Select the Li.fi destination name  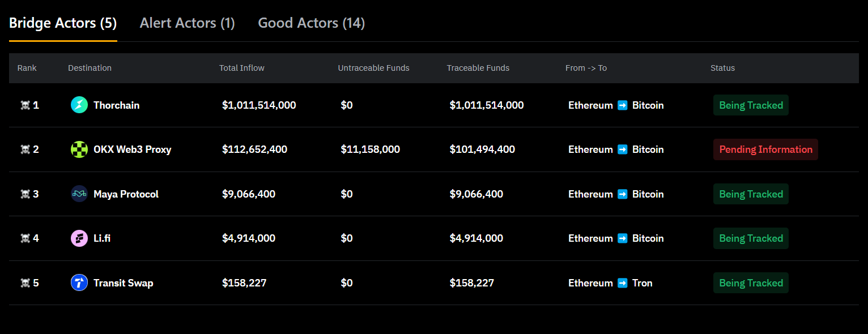click(102, 238)
